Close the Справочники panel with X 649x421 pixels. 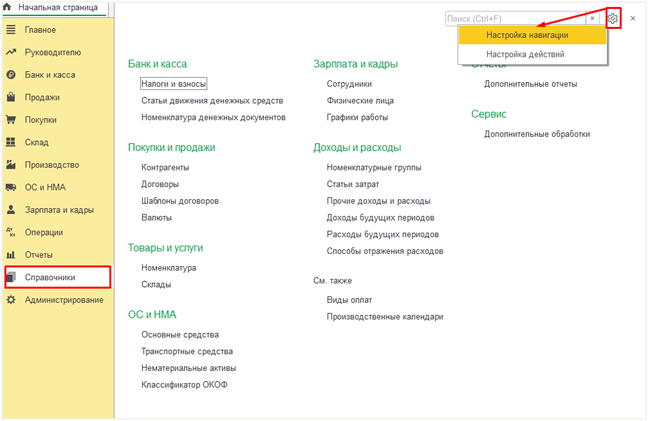click(633, 18)
